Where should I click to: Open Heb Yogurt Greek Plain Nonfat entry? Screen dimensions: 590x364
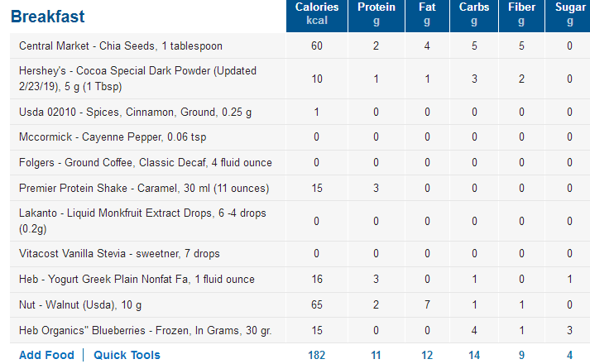(x=137, y=279)
